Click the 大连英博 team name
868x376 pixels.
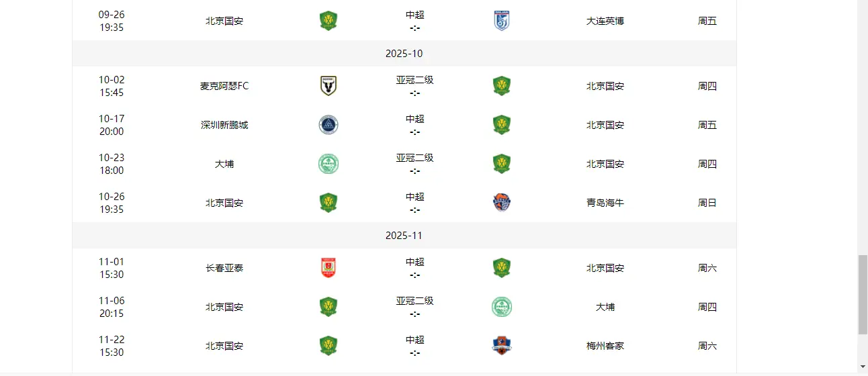point(605,21)
